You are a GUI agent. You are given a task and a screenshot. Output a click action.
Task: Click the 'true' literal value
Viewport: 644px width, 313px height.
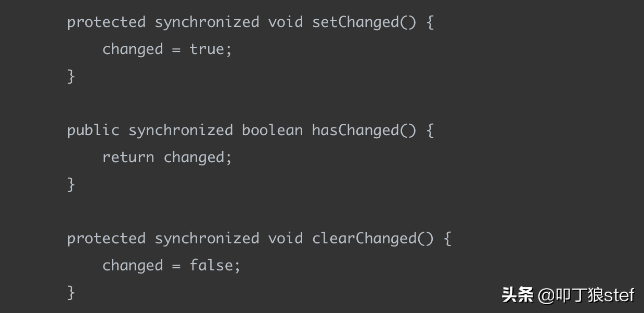pyautogui.click(x=207, y=49)
